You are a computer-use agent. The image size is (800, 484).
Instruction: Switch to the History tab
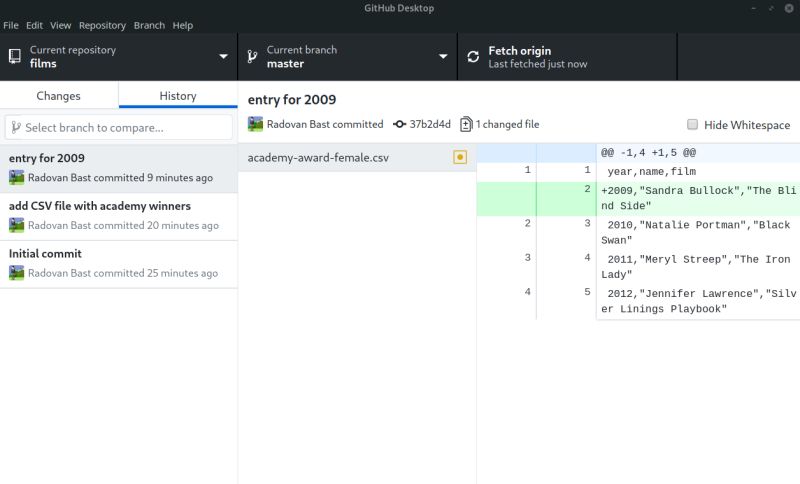point(178,95)
